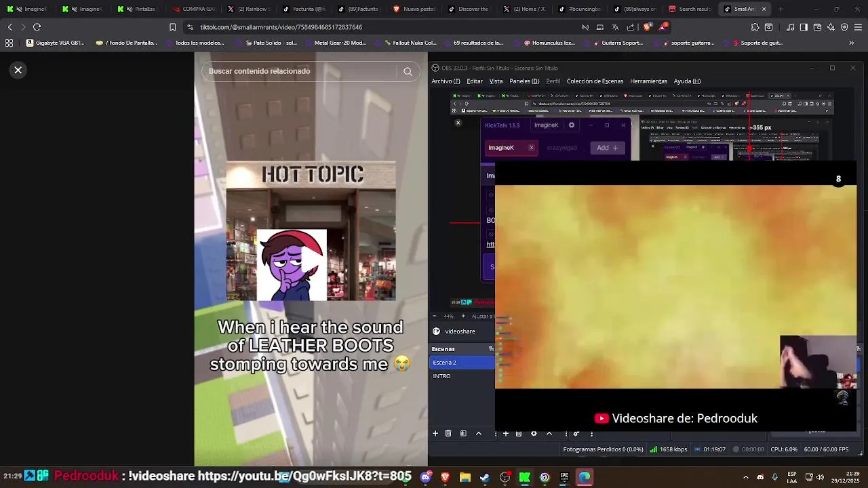
Task: Add a new scene with plus button
Action: pyautogui.click(x=435, y=434)
